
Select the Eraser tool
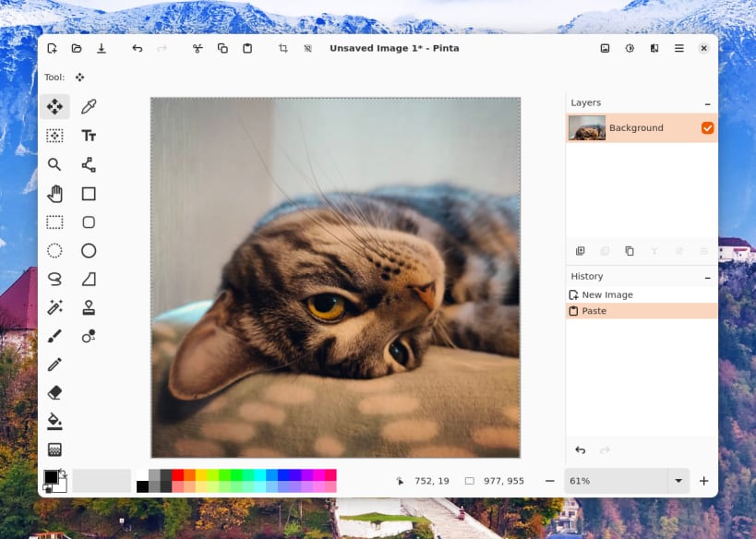(54, 392)
